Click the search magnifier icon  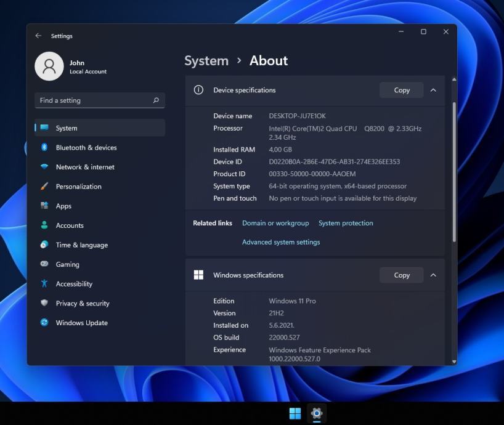click(x=156, y=100)
